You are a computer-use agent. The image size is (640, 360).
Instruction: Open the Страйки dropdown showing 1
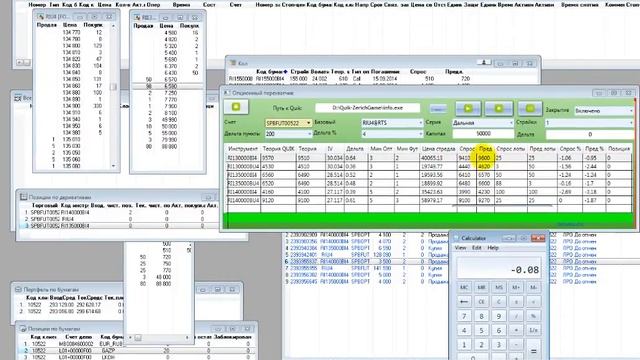tap(631, 122)
